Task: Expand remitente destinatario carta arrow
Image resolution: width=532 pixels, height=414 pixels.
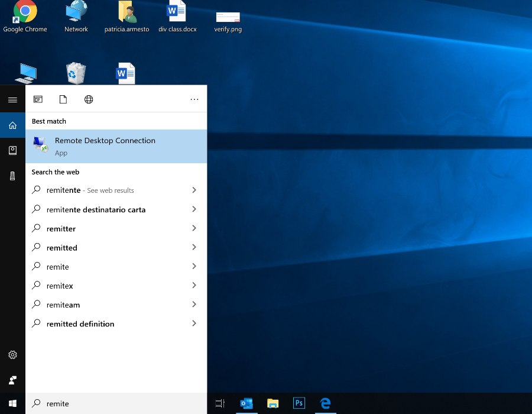Action: pyautogui.click(x=194, y=209)
